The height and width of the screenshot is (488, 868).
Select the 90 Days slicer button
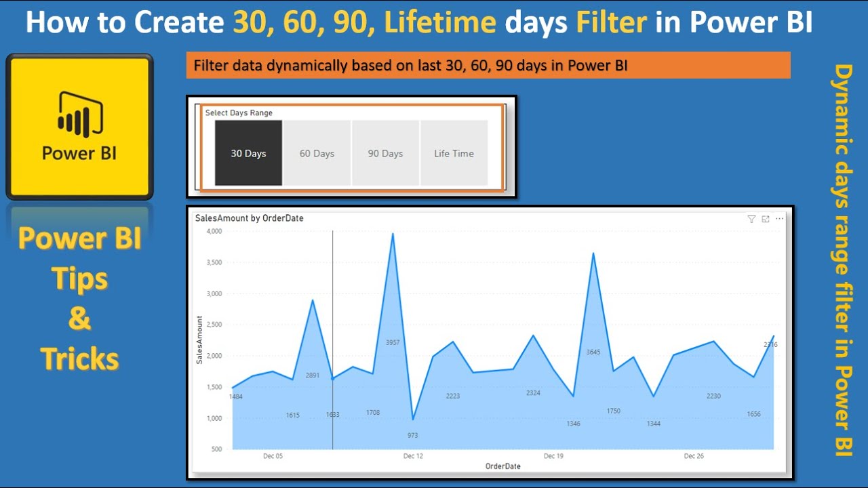click(x=385, y=153)
